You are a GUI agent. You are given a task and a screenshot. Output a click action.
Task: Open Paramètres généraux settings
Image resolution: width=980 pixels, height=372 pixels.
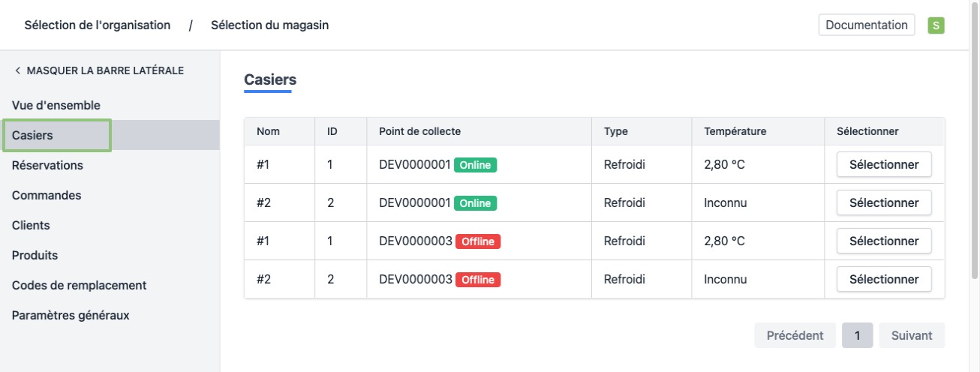[71, 315]
